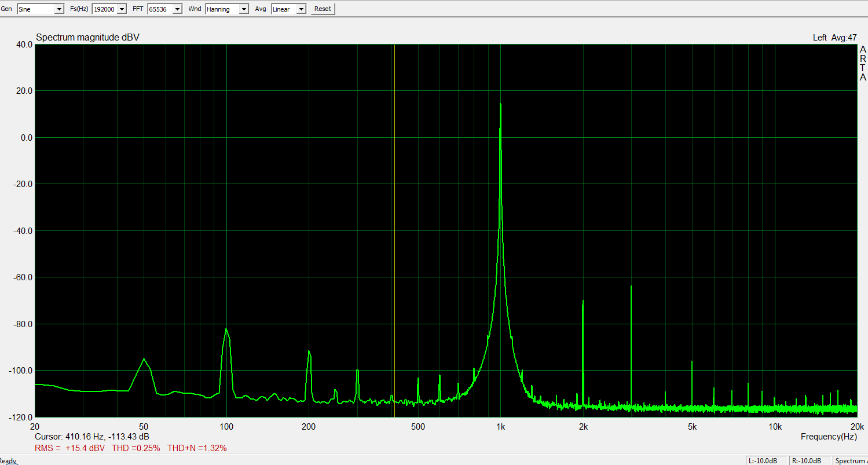Click the 'Cursor: 410.16 Hz, -113.43 dB' readout
The width and height of the screenshot is (868, 465).
tap(92, 437)
